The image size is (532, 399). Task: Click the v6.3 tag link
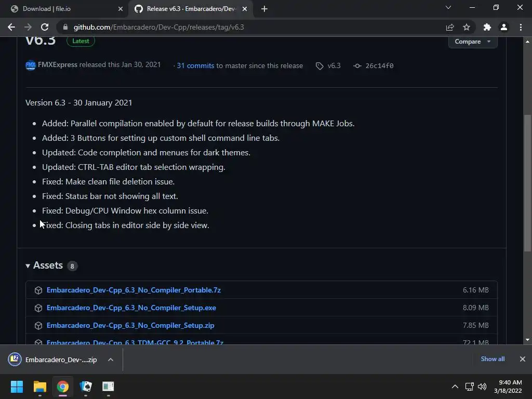[x=334, y=65]
